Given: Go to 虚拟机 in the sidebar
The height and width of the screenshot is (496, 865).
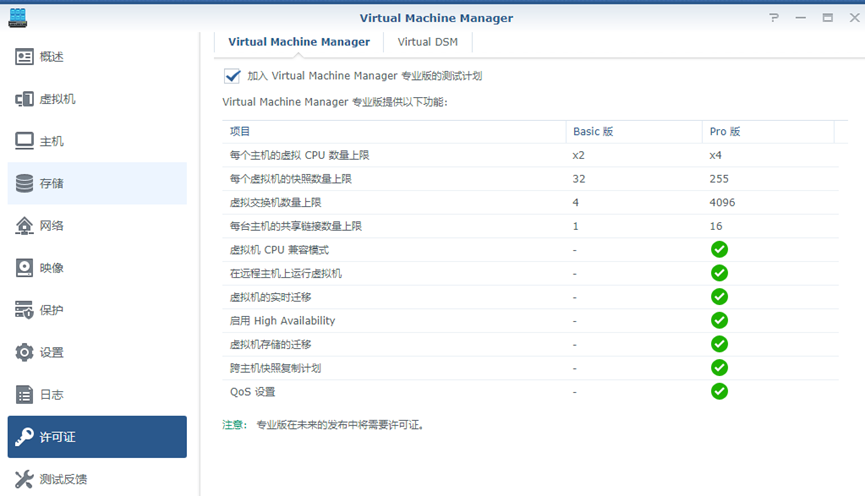Looking at the screenshot, I should pyautogui.click(x=97, y=99).
